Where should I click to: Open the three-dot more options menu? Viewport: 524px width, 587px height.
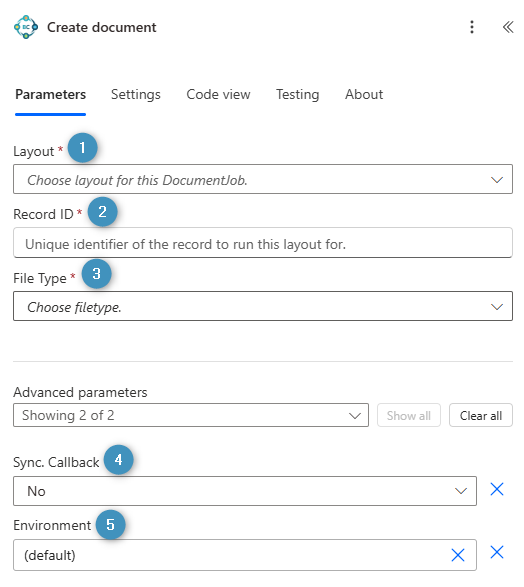[x=472, y=27]
